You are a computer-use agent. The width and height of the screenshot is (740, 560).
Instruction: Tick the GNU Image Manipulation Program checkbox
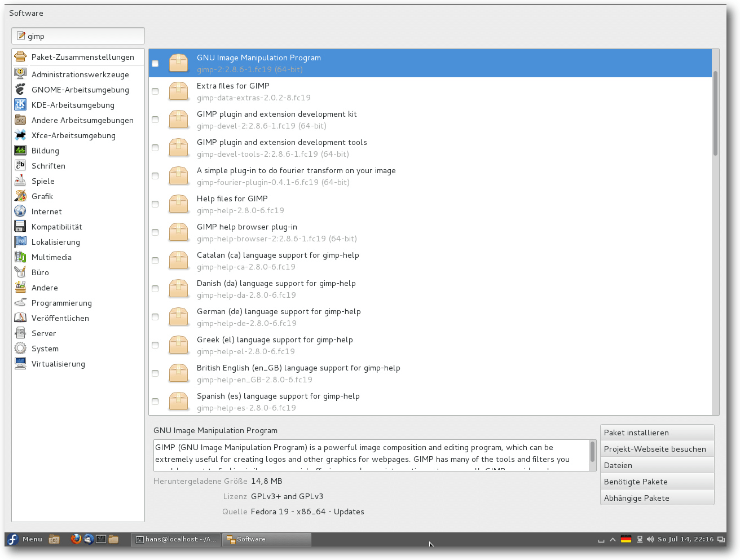click(155, 64)
